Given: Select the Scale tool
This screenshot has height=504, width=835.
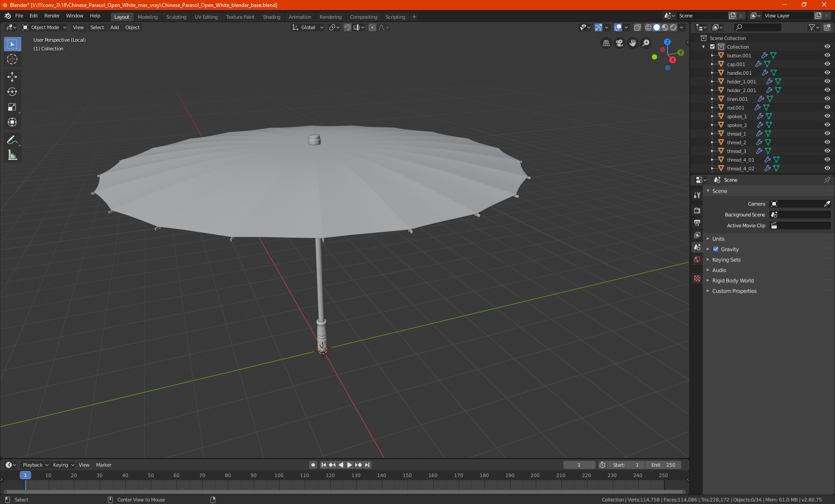Looking at the screenshot, I should pos(12,107).
